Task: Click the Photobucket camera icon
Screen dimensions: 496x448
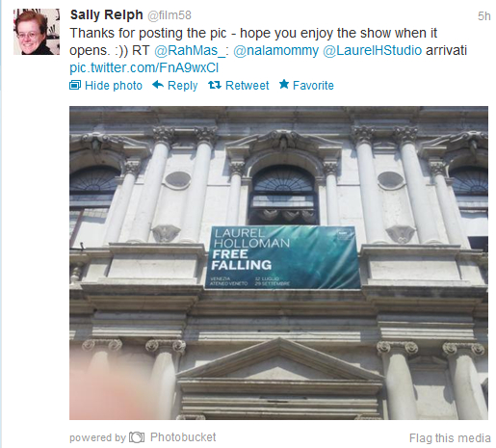Action: click(137, 437)
